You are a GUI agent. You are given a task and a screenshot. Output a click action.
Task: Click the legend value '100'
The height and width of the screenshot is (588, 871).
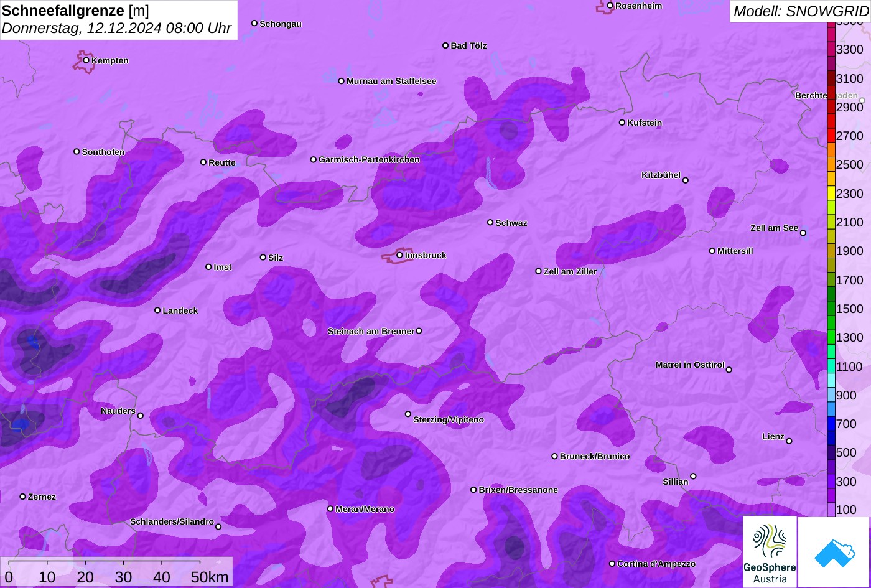[x=846, y=510]
